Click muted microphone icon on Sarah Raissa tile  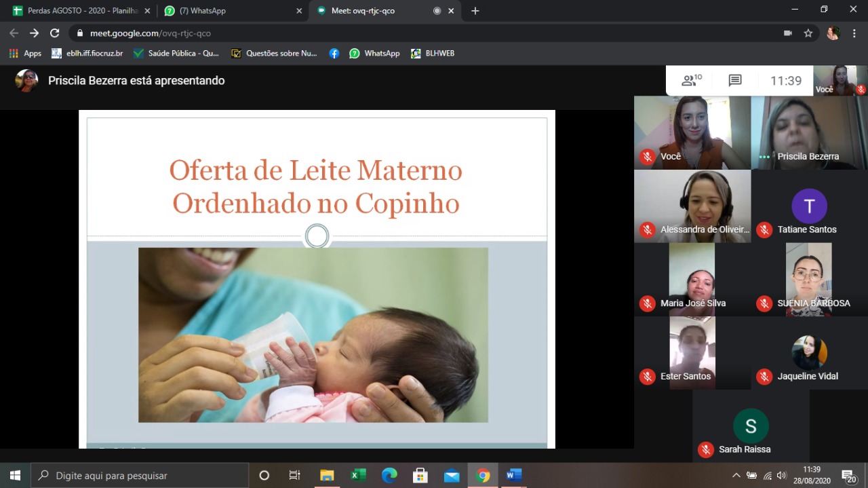tap(706, 449)
